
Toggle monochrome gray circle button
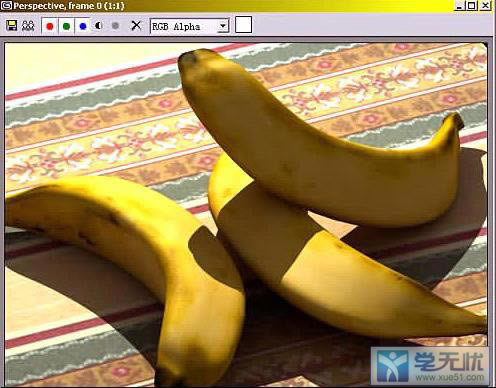pyautogui.click(x=115, y=26)
